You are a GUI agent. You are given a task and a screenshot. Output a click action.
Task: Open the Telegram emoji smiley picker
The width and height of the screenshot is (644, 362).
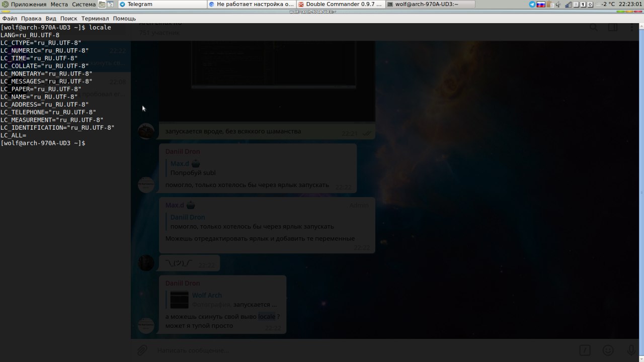tap(608, 350)
